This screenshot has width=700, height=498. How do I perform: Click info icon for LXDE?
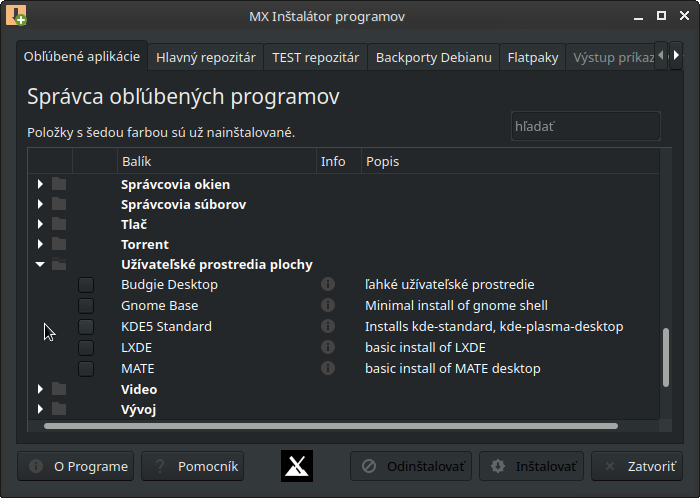click(327, 348)
